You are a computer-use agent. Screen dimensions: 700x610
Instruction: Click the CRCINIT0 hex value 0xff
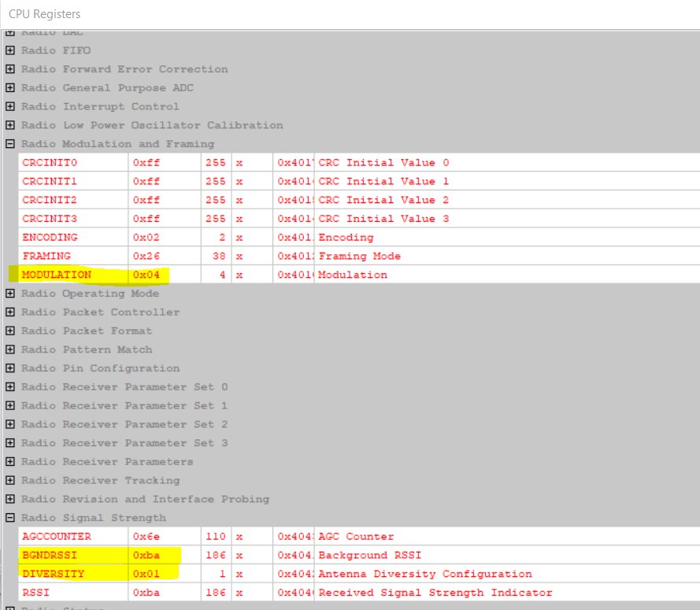[x=146, y=163]
